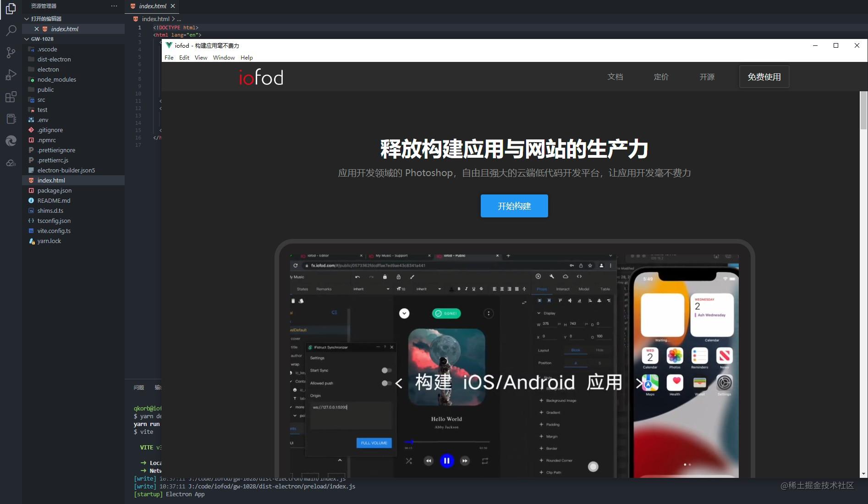Collapse the Display section in the Props panel
868x504 pixels.
[538, 313]
